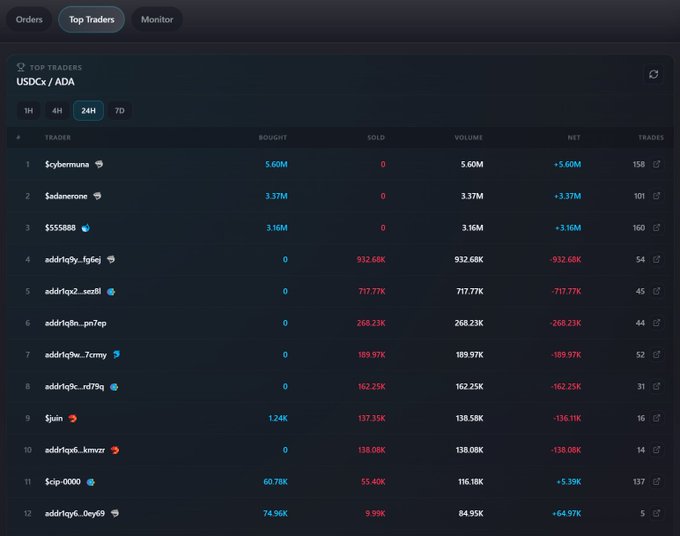Select the Top Traders tab

pos(92,20)
